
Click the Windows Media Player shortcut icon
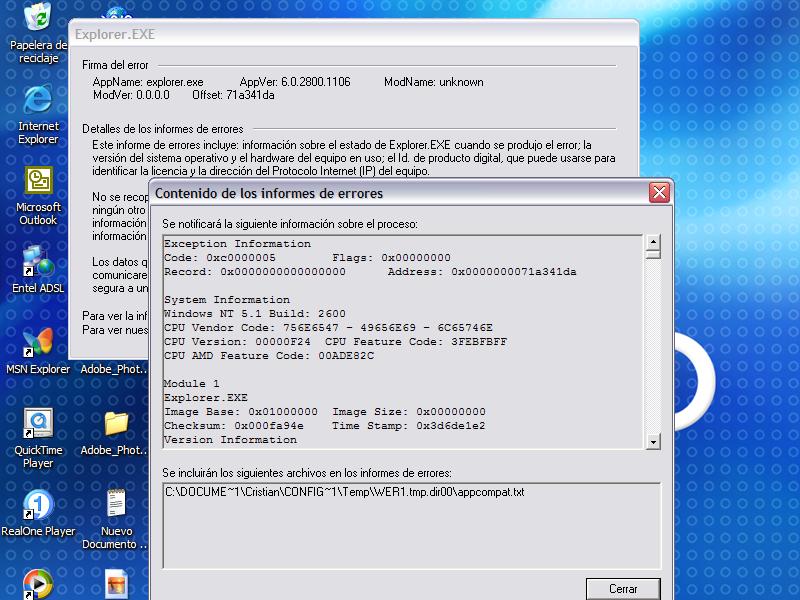click(x=38, y=583)
